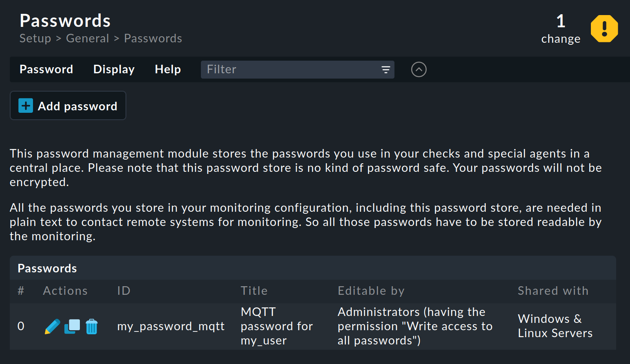Open the Password menu
The height and width of the screenshot is (364, 630).
(x=46, y=69)
